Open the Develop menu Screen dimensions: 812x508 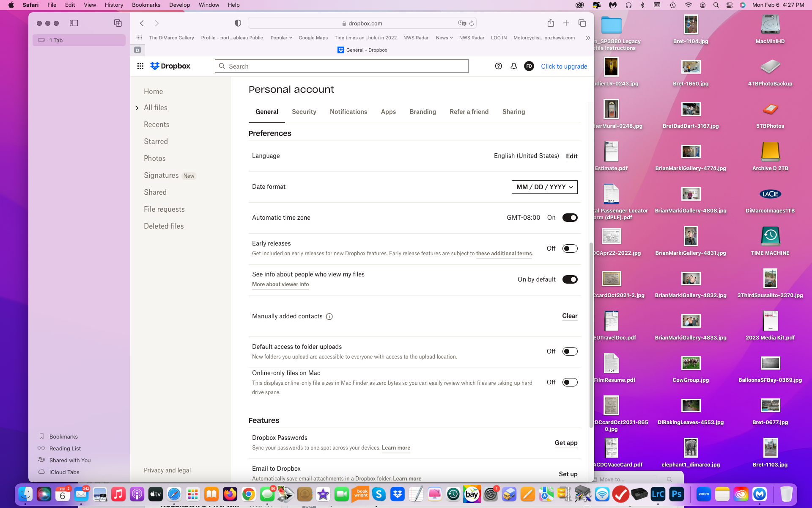[x=180, y=5]
